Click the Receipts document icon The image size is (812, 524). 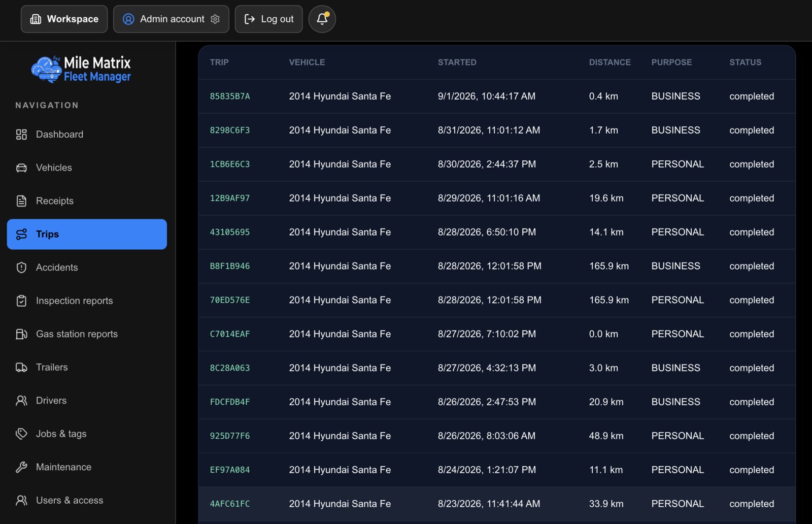click(x=21, y=201)
